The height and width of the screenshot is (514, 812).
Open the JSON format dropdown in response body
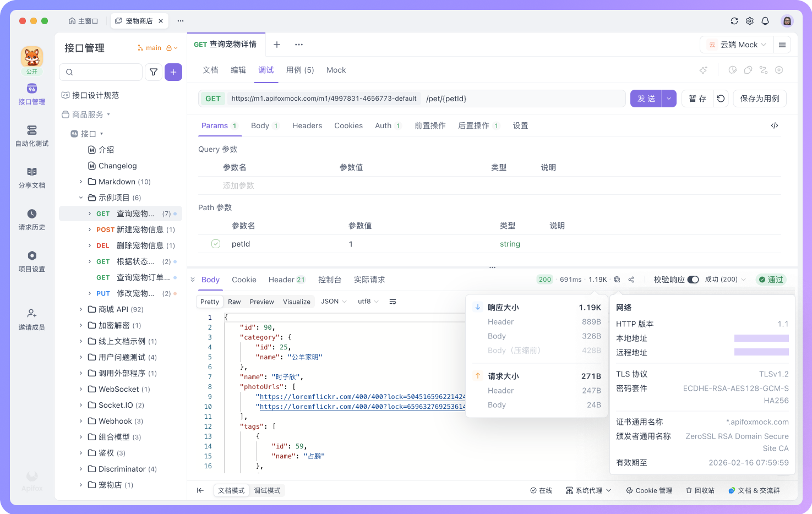tap(333, 302)
